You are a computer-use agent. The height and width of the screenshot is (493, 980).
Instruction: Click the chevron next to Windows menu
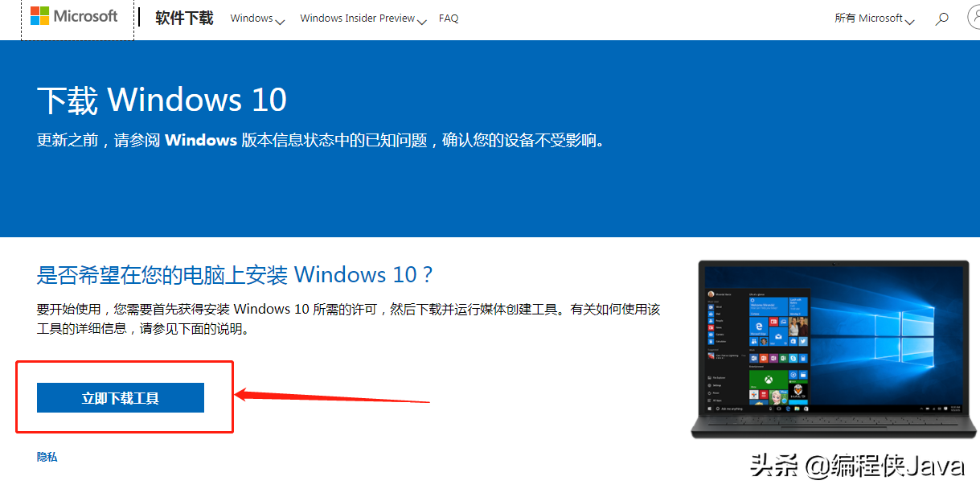click(280, 21)
